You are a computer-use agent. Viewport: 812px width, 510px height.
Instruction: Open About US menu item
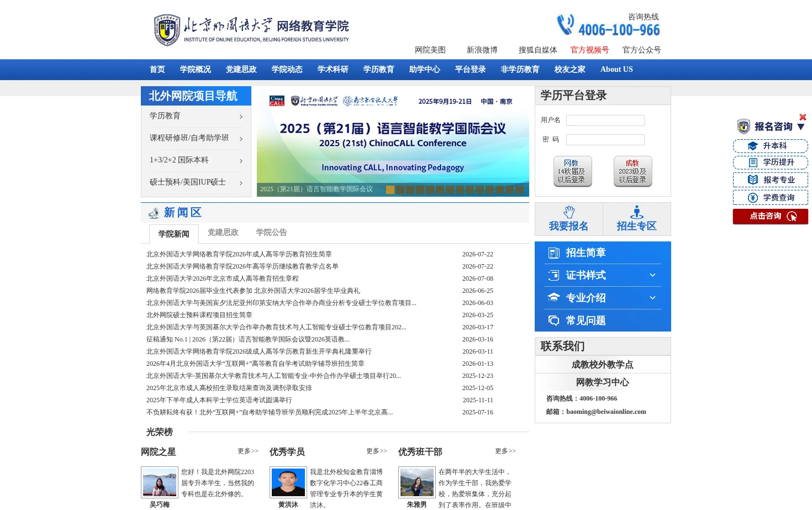tap(616, 70)
